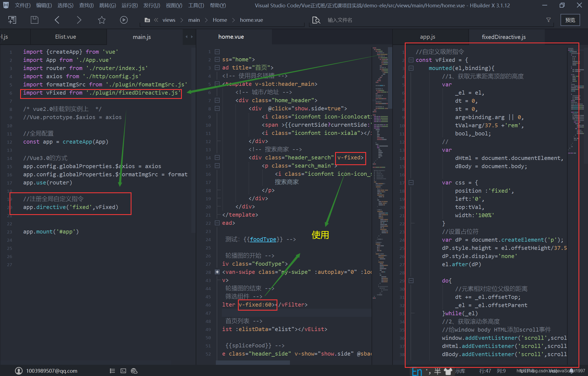Screen dimensions: 588x376
Task: Click the app.mount('#app') code line
Action: (51, 232)
